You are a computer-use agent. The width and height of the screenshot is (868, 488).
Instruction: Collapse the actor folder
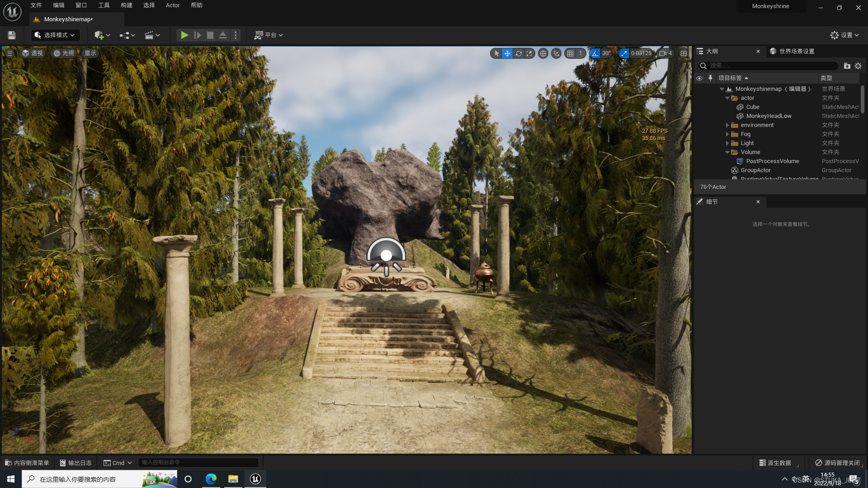(727, 98)
